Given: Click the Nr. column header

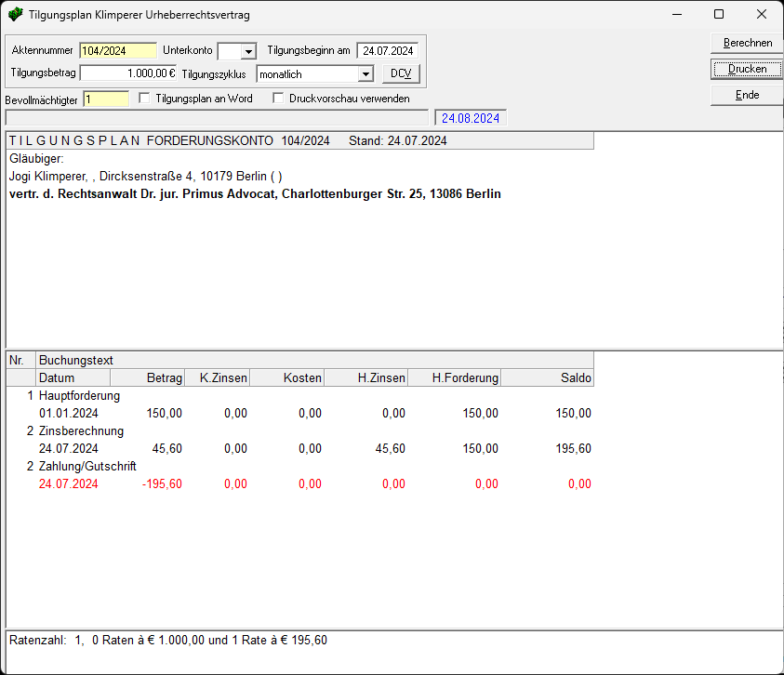Looking at the screenshot, I should 21,360.
